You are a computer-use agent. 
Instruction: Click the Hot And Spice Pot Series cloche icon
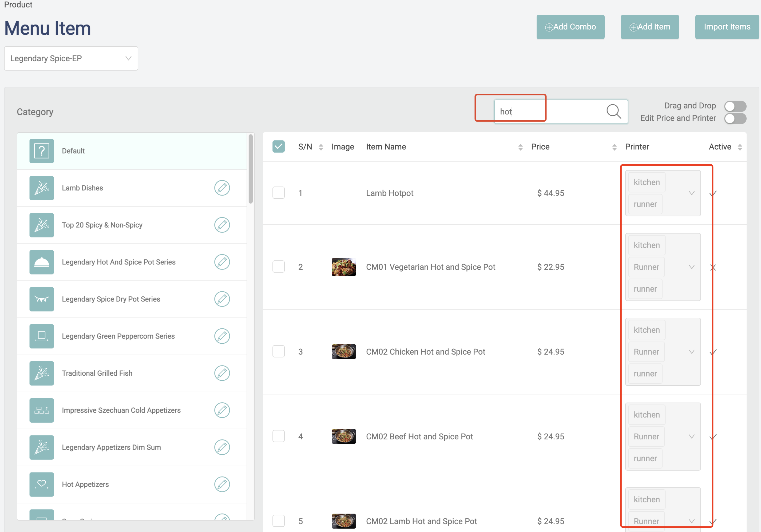[x=41, y=262]
